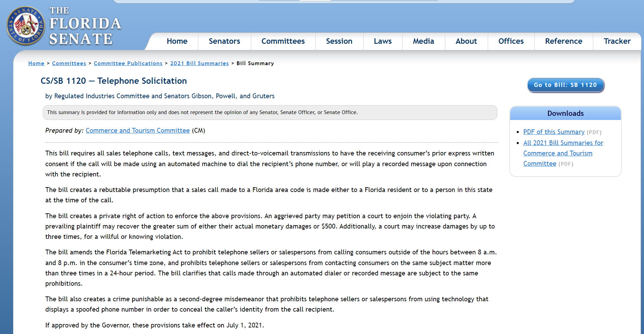The height and width of the screenshot is (334, 644).
Task: Open the Committees navigation menu
Action: tap(283, 41)
